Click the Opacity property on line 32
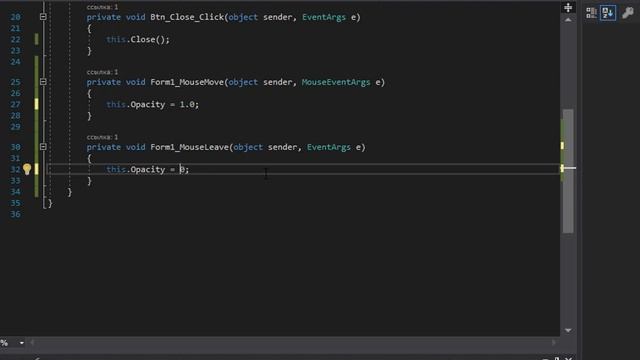This screenshot has width=640, height=360. [147, 169]
